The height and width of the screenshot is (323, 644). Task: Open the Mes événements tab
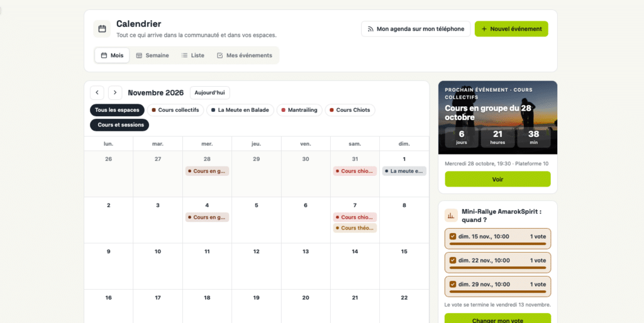point(245,55)
